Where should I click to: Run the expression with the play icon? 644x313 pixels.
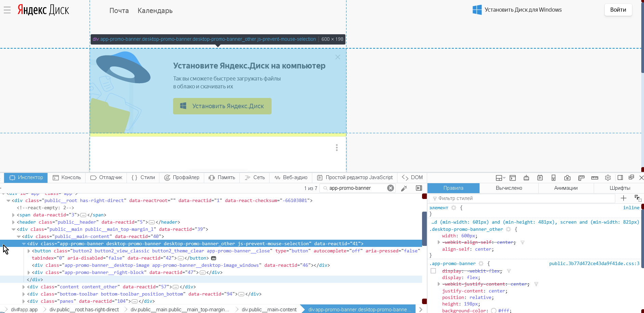[419, 188]
